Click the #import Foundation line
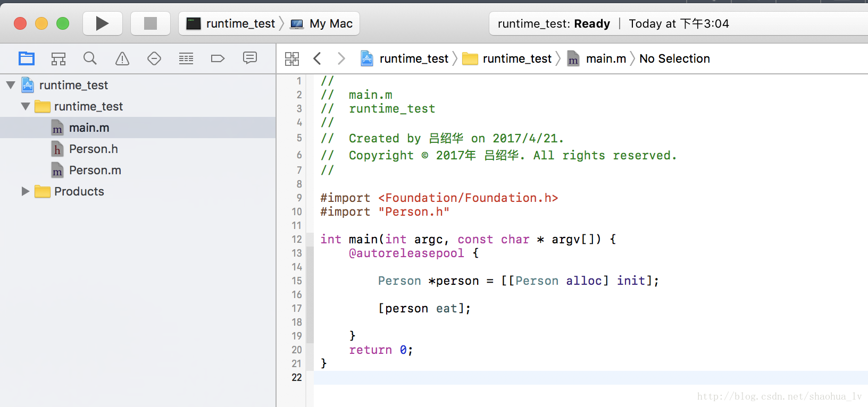 pos(439,198)
